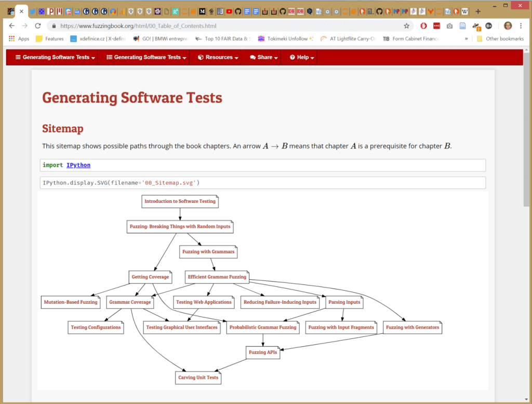Viewport: 532px width, 404px height.
Task: Open the Fuzzing with Grammars chapter node
Action: point(208,252)
